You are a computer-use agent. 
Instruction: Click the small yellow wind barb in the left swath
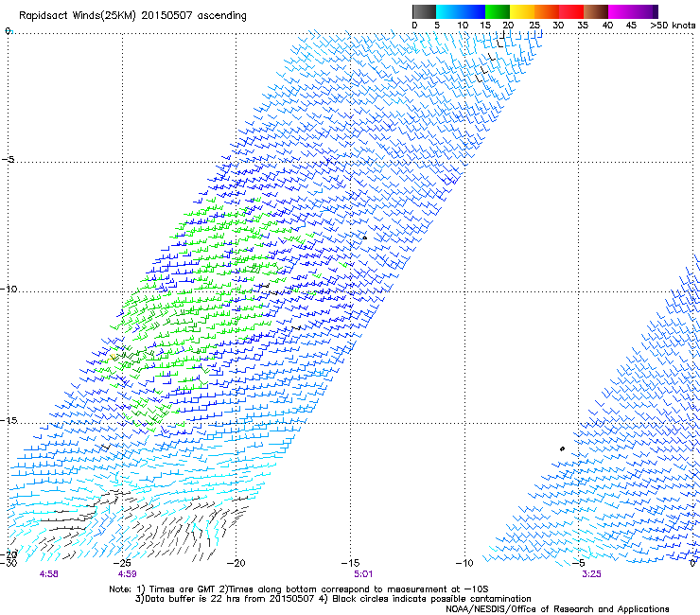click(x=112, y=357)
